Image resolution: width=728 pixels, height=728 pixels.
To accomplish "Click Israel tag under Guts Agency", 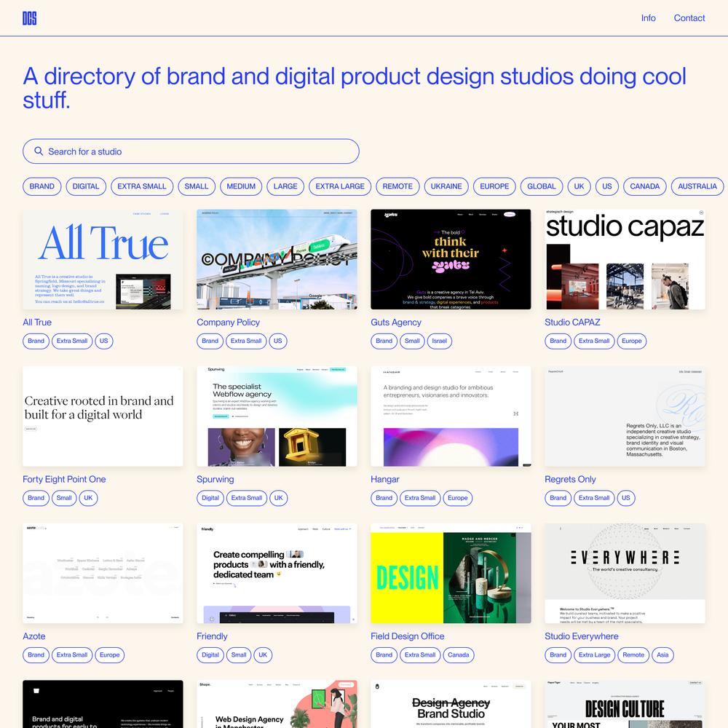I will click(x=439, y=341).
